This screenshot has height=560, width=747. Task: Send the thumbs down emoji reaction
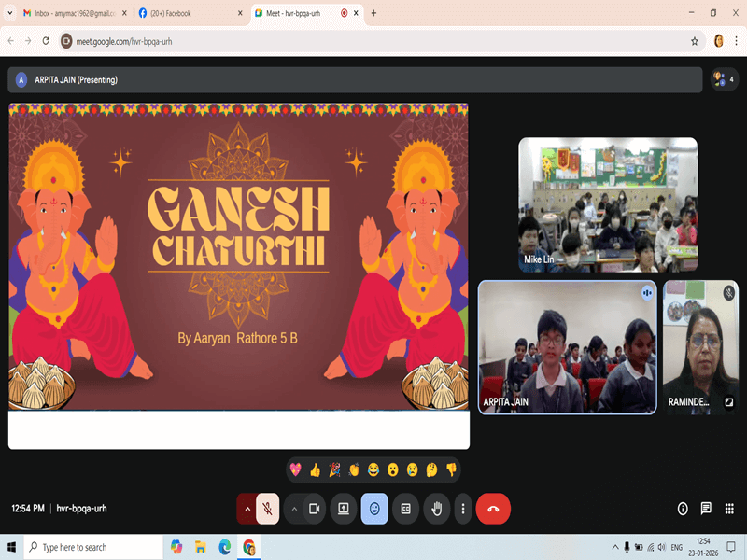click(452, 469)
